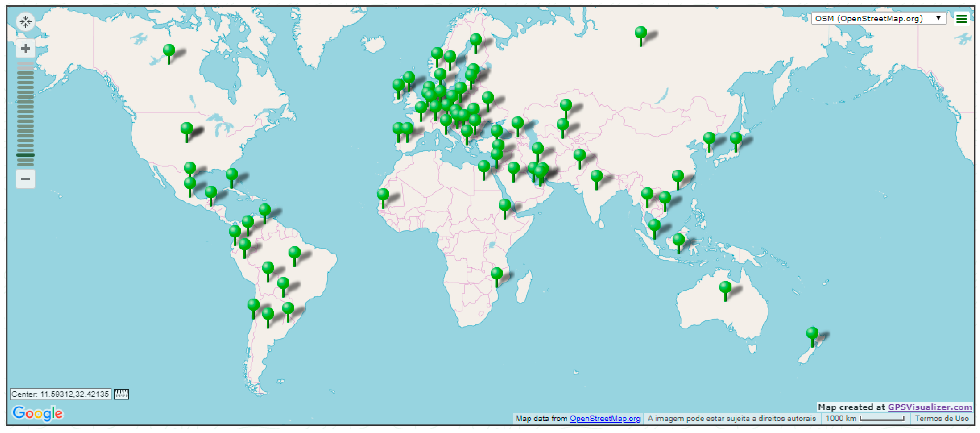980x433 pixels.
Task: Select the pin in Mozambique
Action: (496, 274)
